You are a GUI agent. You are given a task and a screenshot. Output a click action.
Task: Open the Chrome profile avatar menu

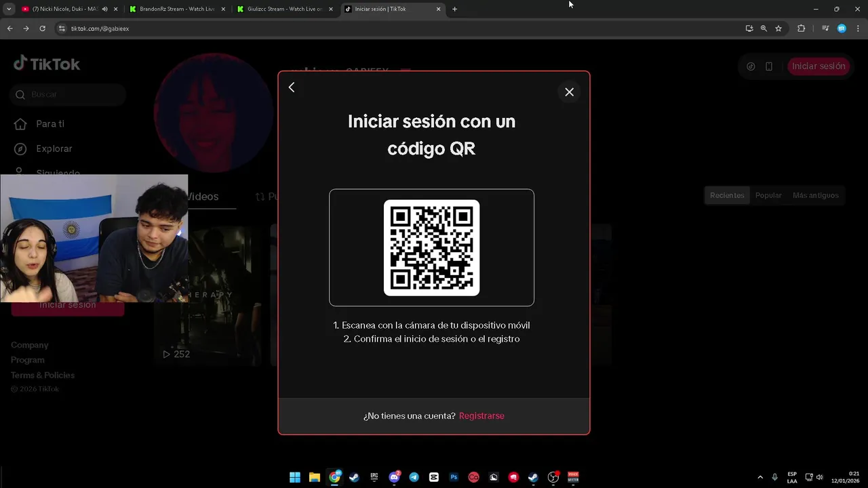[842, 28]
